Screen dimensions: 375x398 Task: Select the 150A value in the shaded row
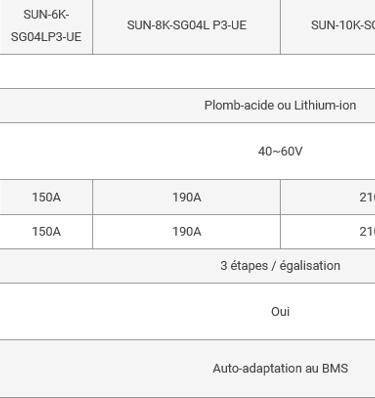pos(46,197)
